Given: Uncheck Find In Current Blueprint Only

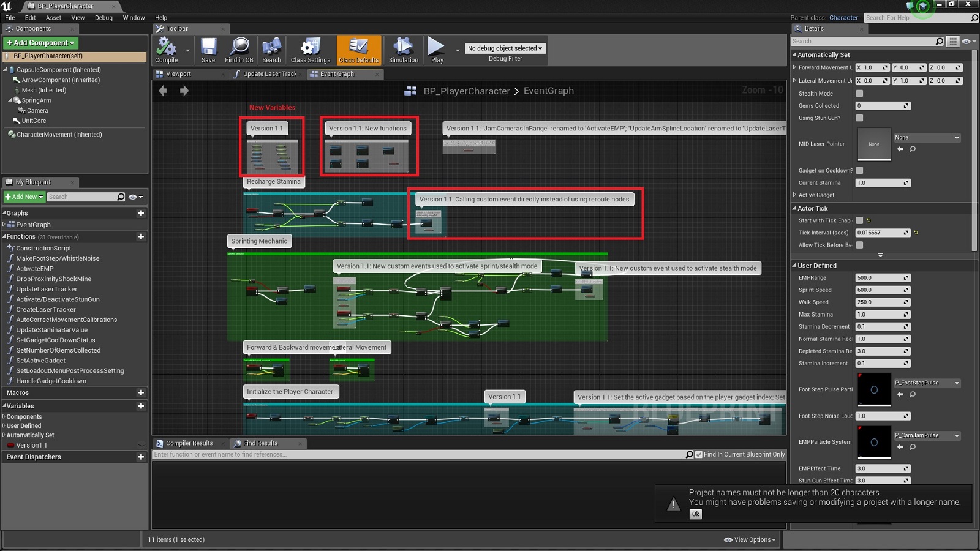Looking at the screenshot, I should click(x=699, y=454).
